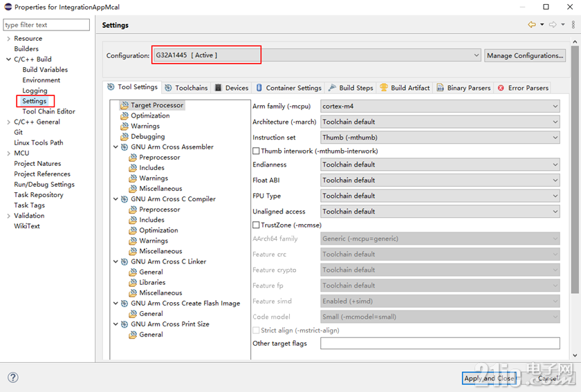This screenshot has height=392, width=581.
Task: Click Manage Configurations button
Action: click(x=525, y=55)
